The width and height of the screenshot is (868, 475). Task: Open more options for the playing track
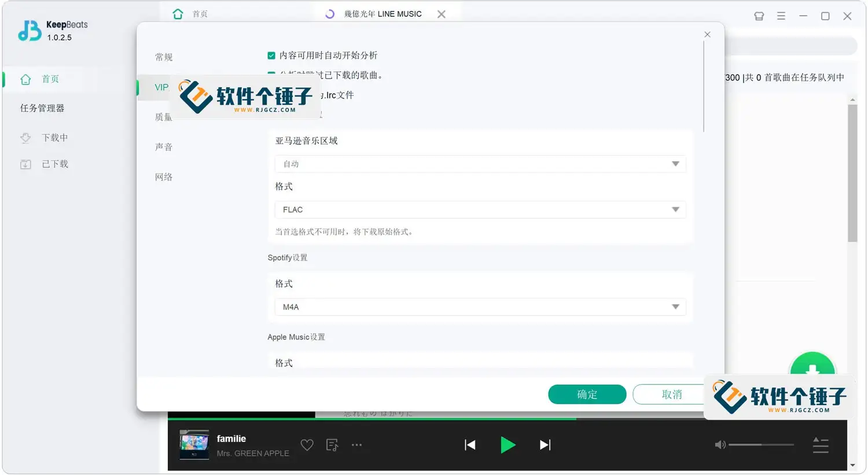(356, 444)
